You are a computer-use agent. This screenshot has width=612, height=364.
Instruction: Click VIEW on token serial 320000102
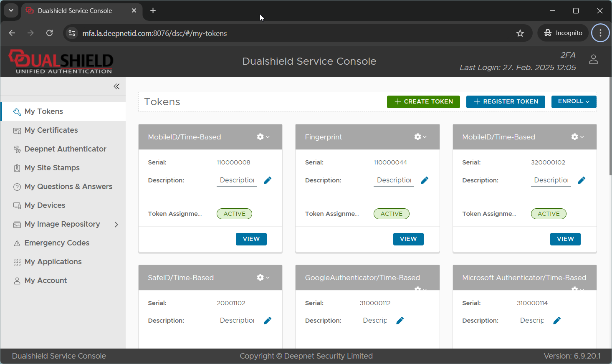[x=565, y=239]
